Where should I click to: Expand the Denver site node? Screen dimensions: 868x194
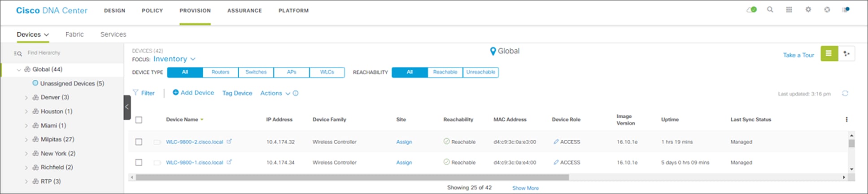click(x=26, y=98)
